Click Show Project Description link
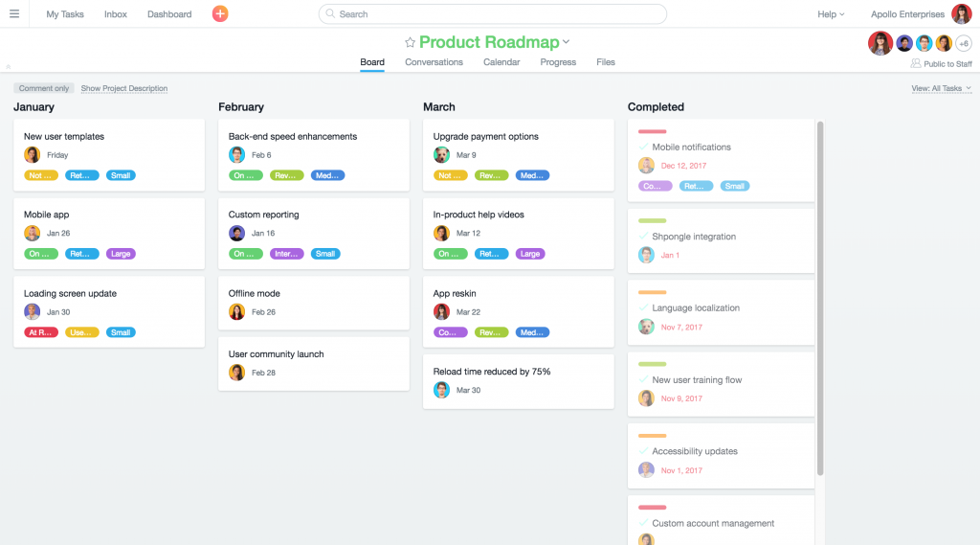The height and width of the screenshot is (545, 980). 124,88
